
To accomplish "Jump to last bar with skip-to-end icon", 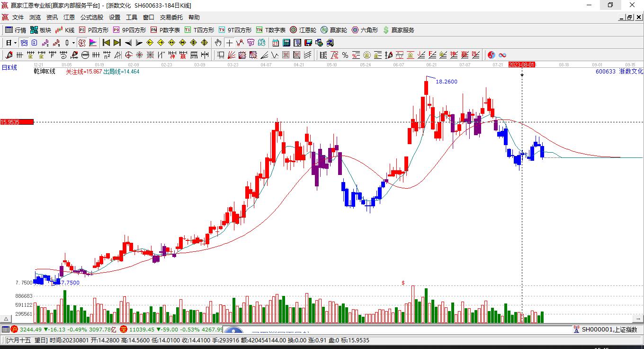I will tap(117, 43).
